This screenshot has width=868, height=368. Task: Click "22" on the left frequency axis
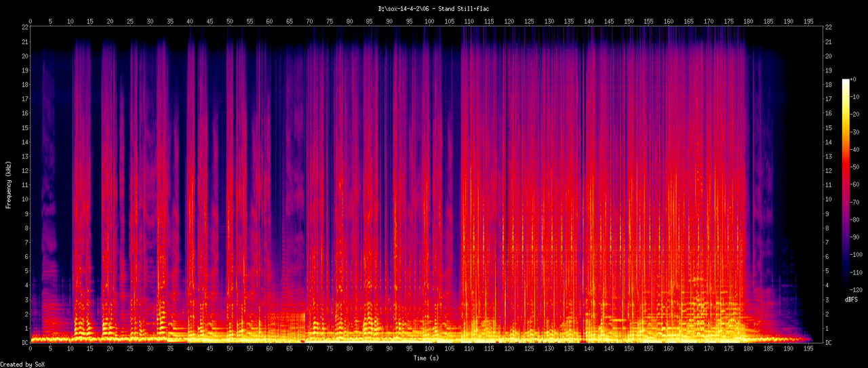pos(24,27)
